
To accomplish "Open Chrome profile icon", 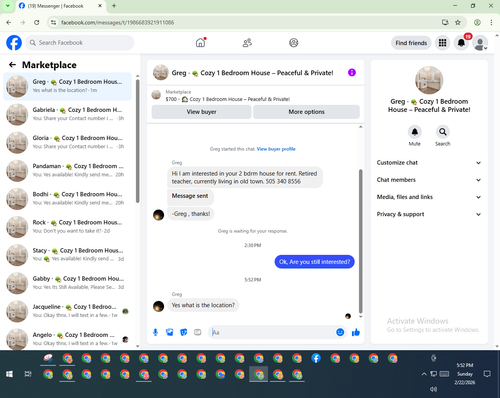I will pos(477,22).
